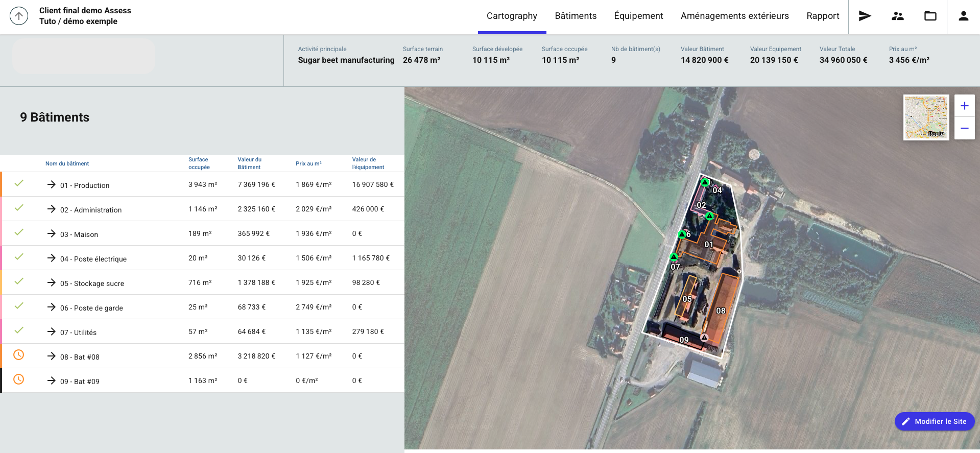Open the Rapport tab link
980x453 pixels.
[823, 16]
